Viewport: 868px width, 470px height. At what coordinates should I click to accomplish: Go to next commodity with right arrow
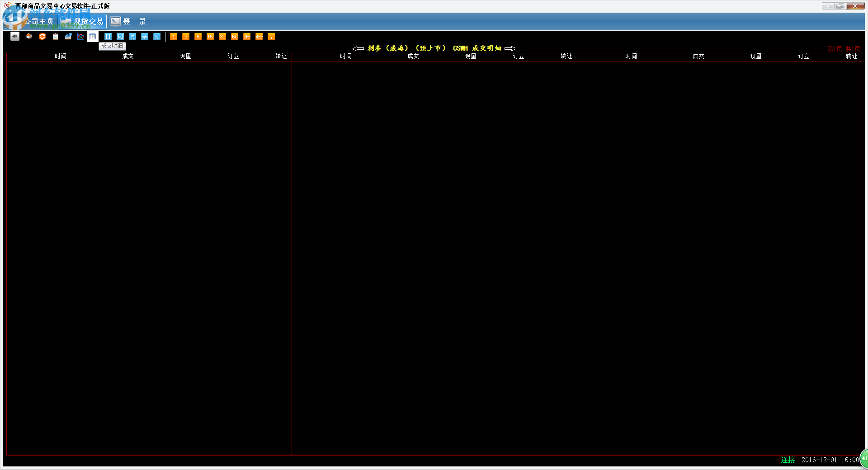tap(510, 48)
